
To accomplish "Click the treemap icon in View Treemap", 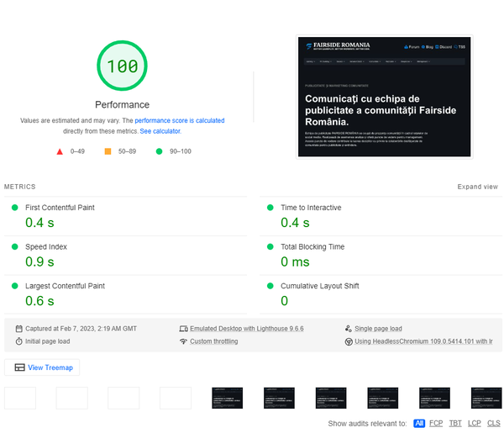I will [19, 367].
